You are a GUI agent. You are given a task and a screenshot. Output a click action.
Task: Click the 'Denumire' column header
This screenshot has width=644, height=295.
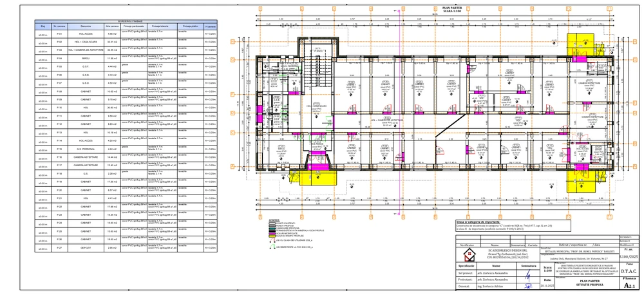tap(86, 26)
